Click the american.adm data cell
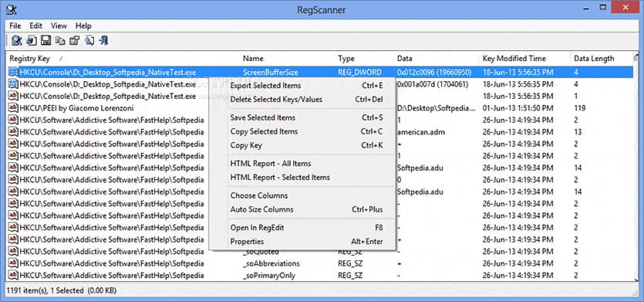The height and width of the screenshot is (302, 644). coord(421,132)
